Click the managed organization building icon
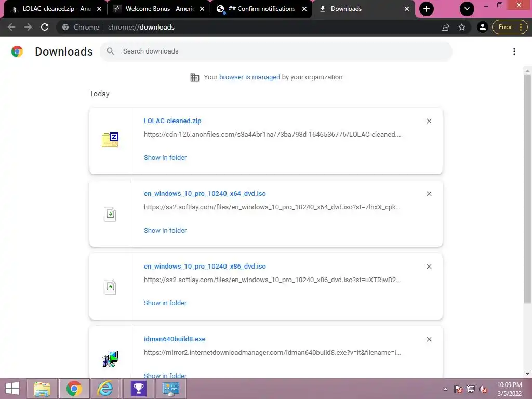The width and height of the screenshot is (532, 399). [195, 77]
